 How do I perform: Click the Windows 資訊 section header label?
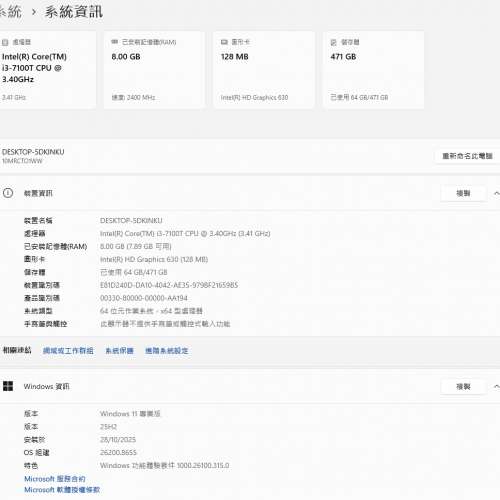(46, 387)
